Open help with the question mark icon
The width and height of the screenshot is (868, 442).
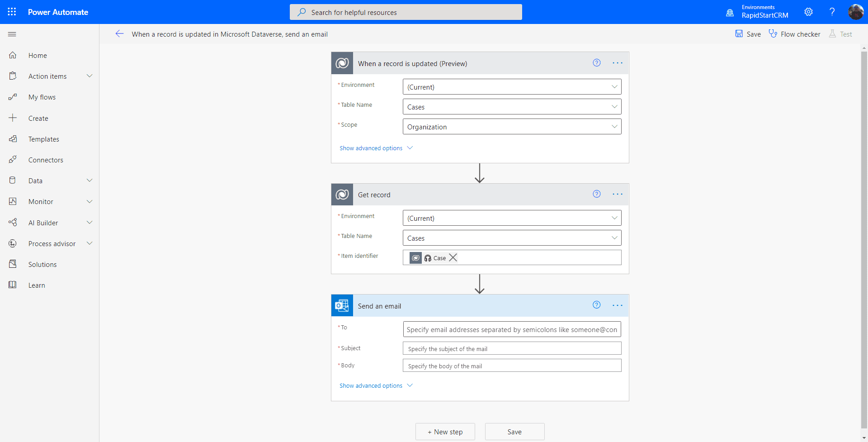click(832, 12)
